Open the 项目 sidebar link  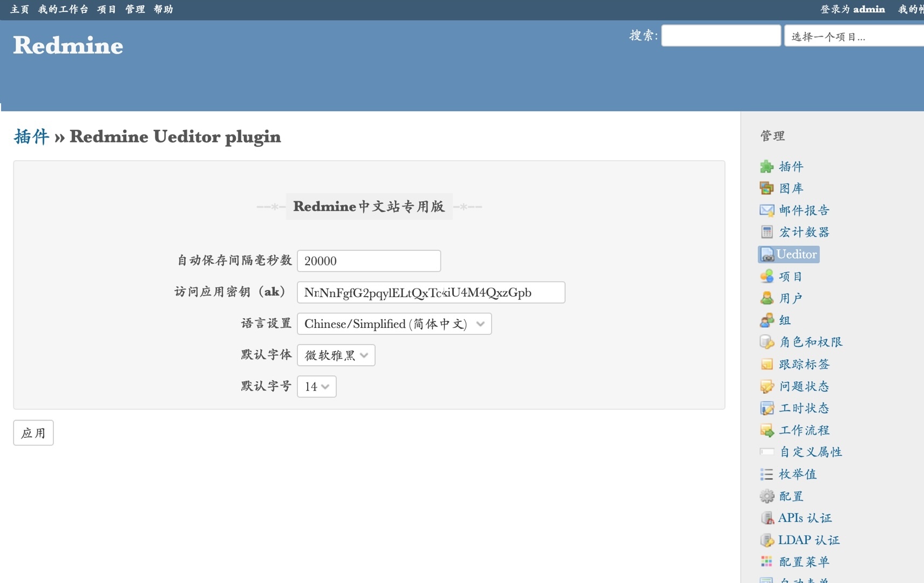click(x=791, y=277)
